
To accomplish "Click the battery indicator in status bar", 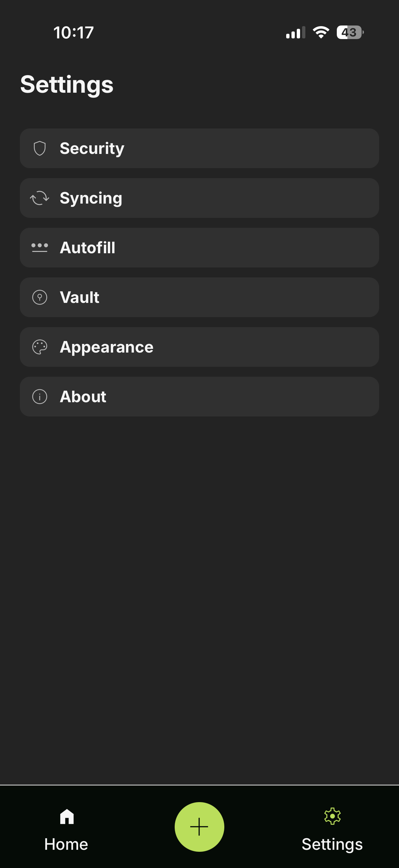I will tap(349, 32).
